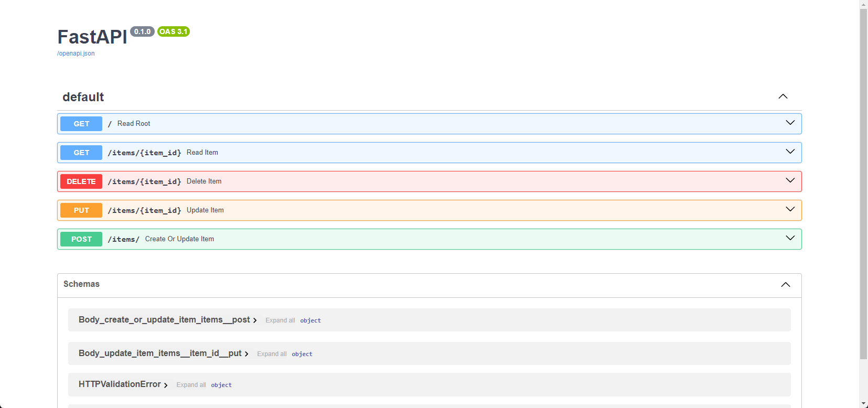Expand the PUT Update Item endpoint arrow
The width and height of the screenshot is (868, 408).
790,209
